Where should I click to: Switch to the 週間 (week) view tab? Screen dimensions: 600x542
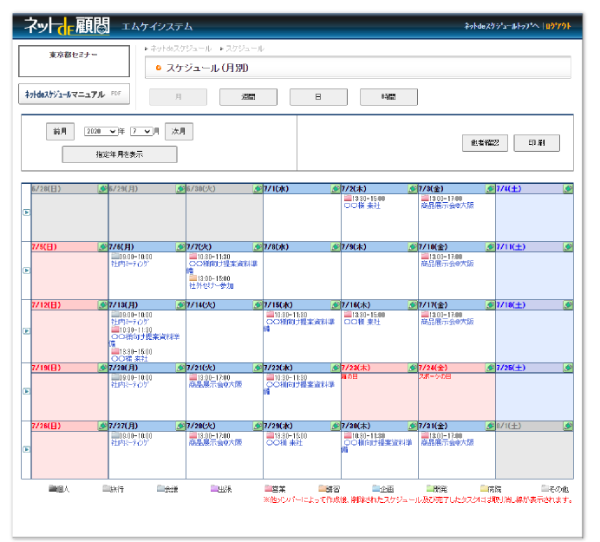(248, 97)
